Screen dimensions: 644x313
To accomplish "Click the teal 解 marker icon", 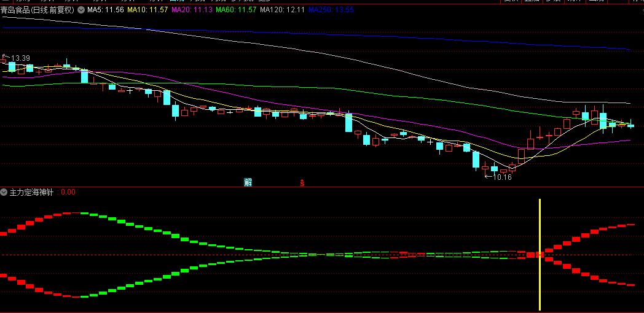I will point(248,182).
